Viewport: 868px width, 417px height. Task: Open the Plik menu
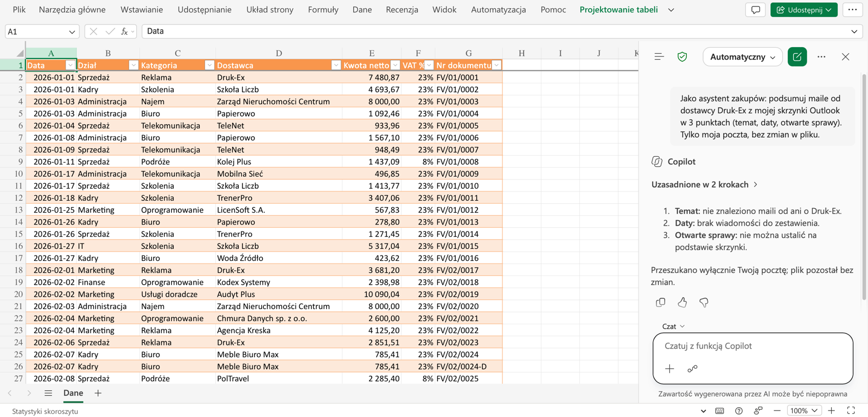point(19,10)
